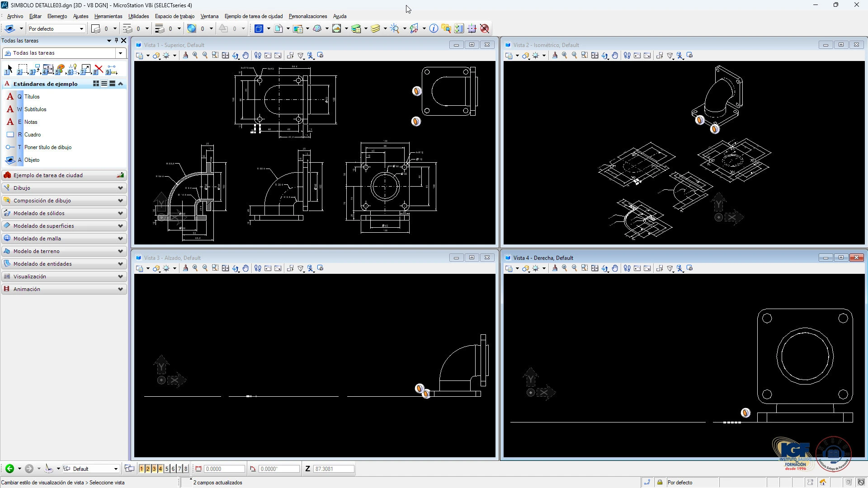Toggle view 5 button in view toggles
868x488 pixels.
(x=167, y=469)
